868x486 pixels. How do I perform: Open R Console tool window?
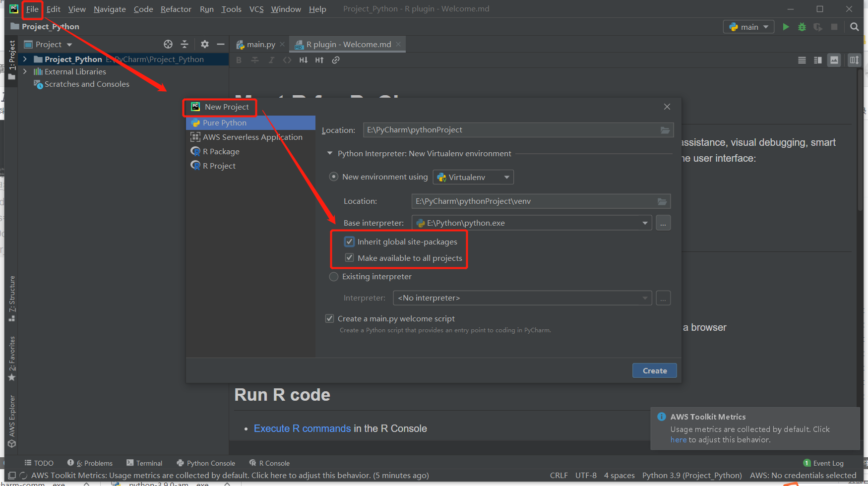pyautogui.click(x=269, y=463)
